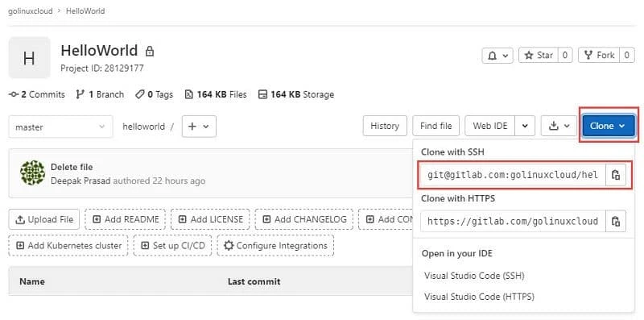Screen dimensions: 644x320
Task: Click the HelloWorld breadcrumb link
Action: (x=85, y=11)
